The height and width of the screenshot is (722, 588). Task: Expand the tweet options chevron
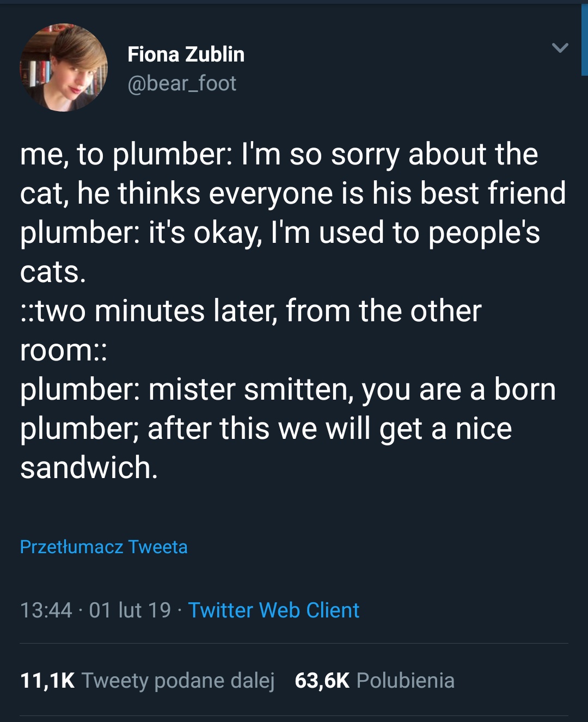(560, 48)
